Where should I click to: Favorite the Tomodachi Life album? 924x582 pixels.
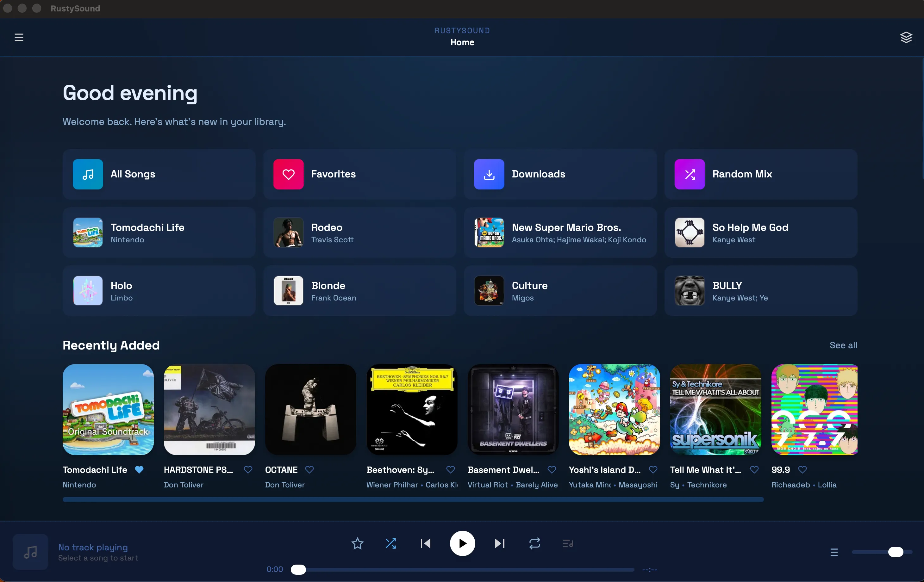(x=139, y=470)
